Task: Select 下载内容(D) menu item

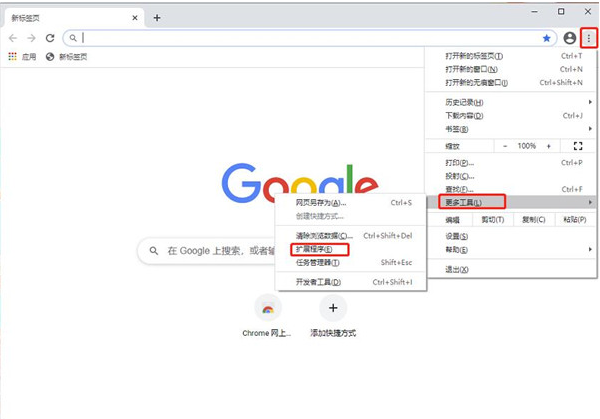Action: point(511,116)
